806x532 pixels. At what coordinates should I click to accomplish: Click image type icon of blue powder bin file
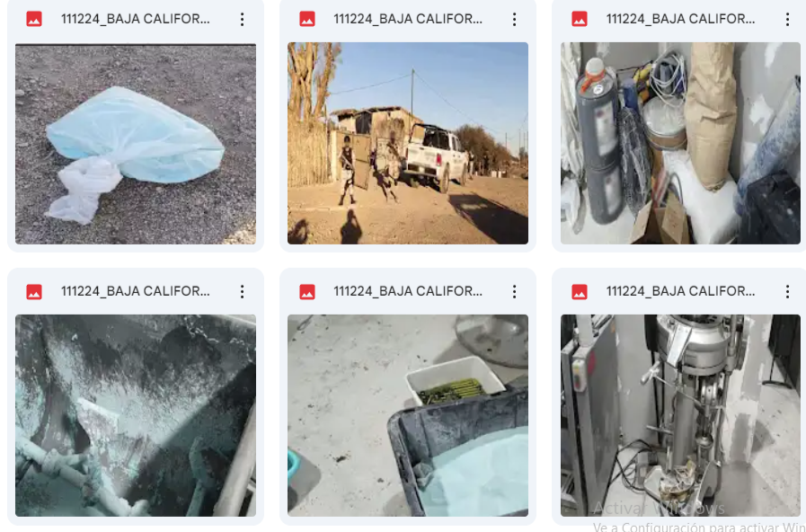click(x=307, y=292)
